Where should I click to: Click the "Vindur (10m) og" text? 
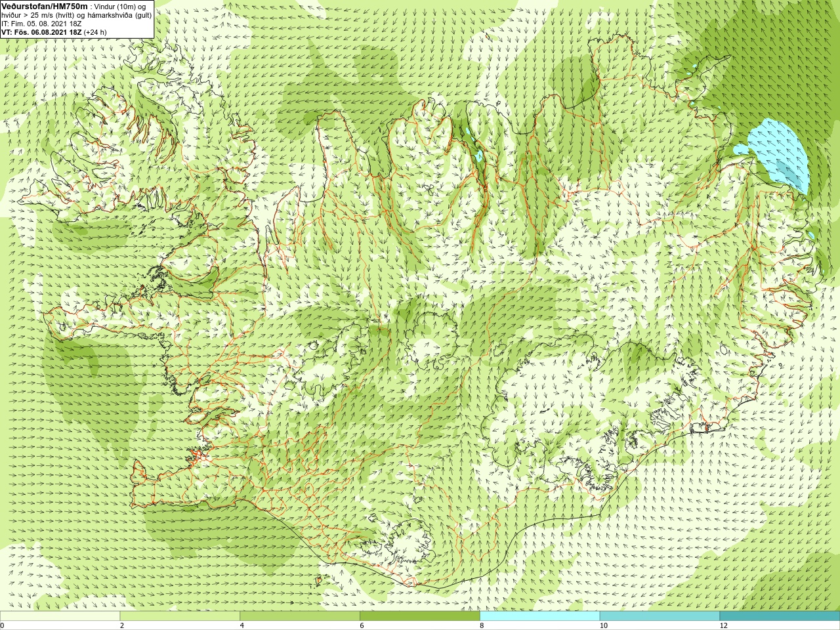click(x=120, y=6)
